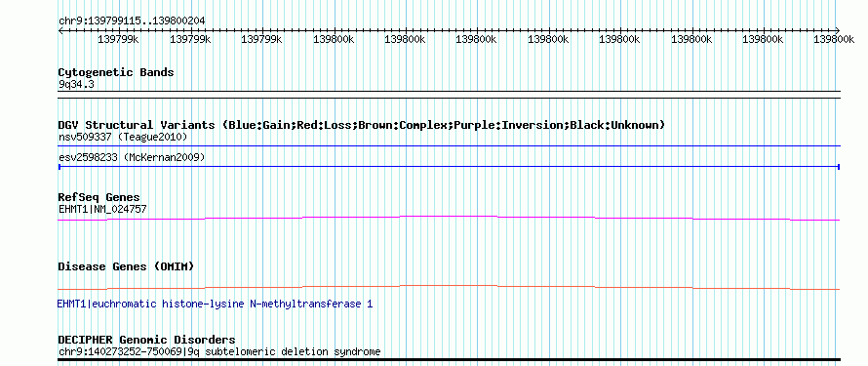Click the blue esv2598233 variant bar
The height and width of the screenshot is (366, 868).
(x=449, y=166)
